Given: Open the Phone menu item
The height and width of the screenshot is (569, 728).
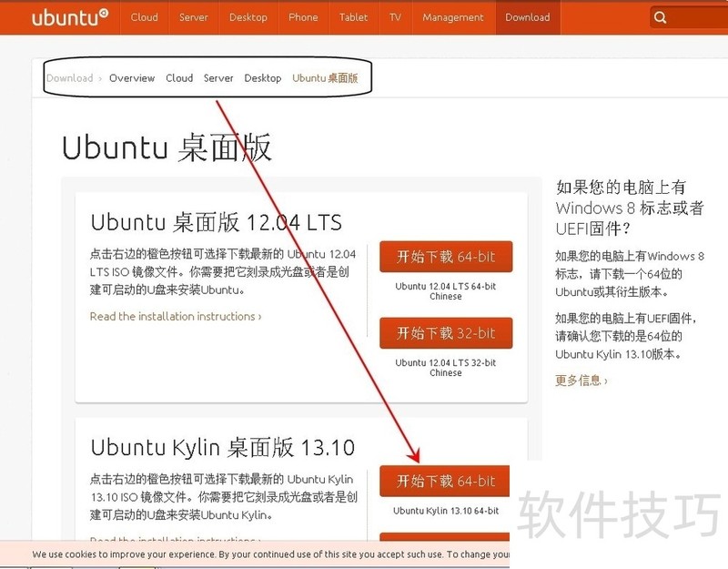Looking at the screenshot, I should pos(303,17).
